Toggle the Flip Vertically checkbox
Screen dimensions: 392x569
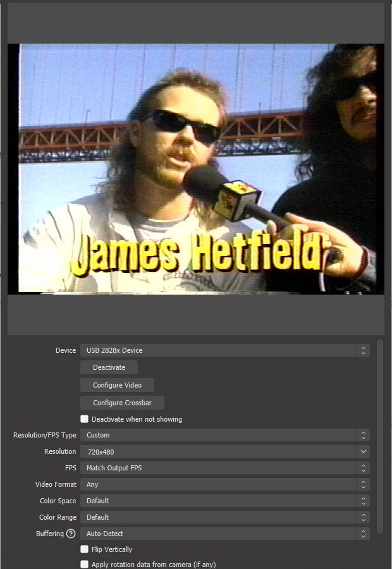pyautogui.click(x=85, y=549)
